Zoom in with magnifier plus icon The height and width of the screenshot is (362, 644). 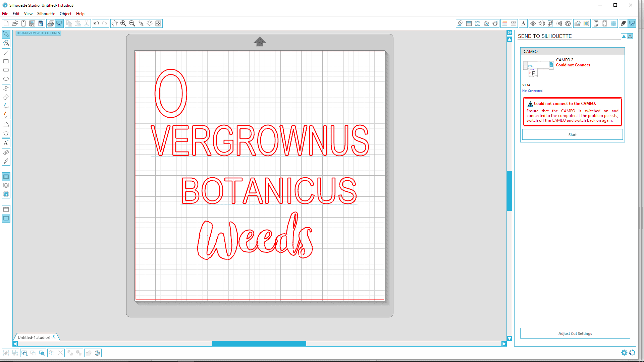[123, 23]
